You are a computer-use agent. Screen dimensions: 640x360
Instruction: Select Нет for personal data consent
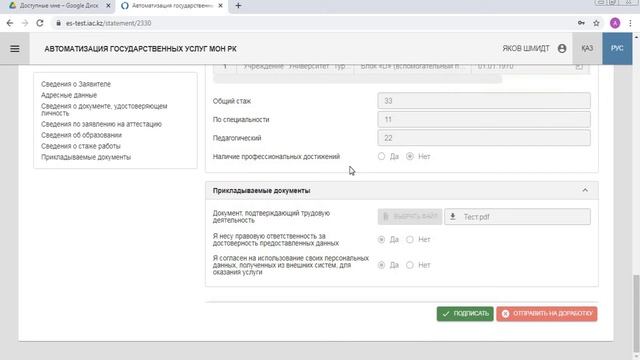pos(410,265)
